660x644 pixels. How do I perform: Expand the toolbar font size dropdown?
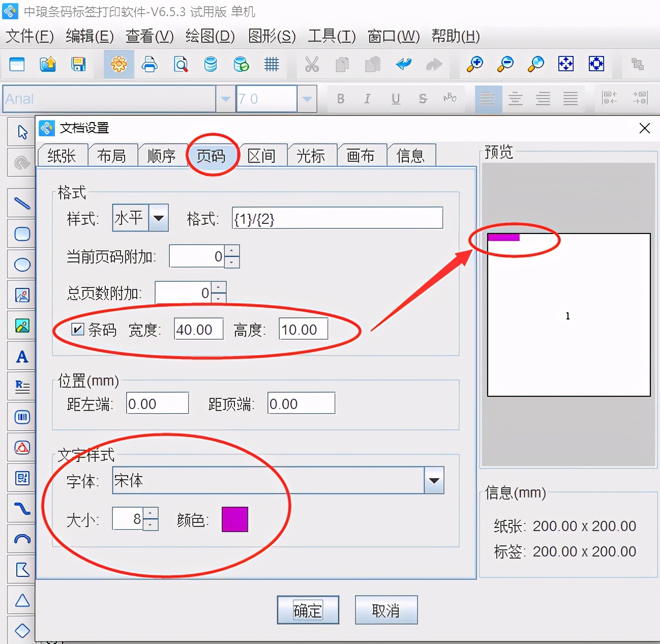point(307,99)
